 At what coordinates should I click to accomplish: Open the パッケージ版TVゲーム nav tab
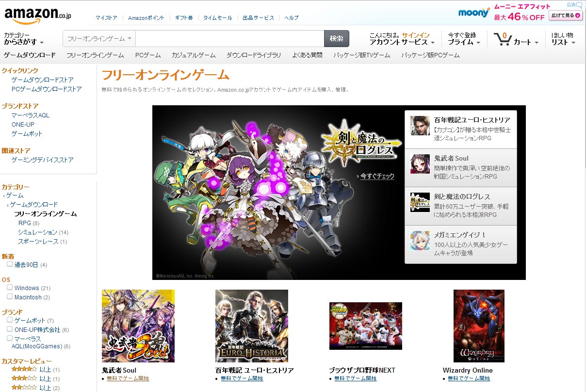pyautogui.click(x=362, y=55)
